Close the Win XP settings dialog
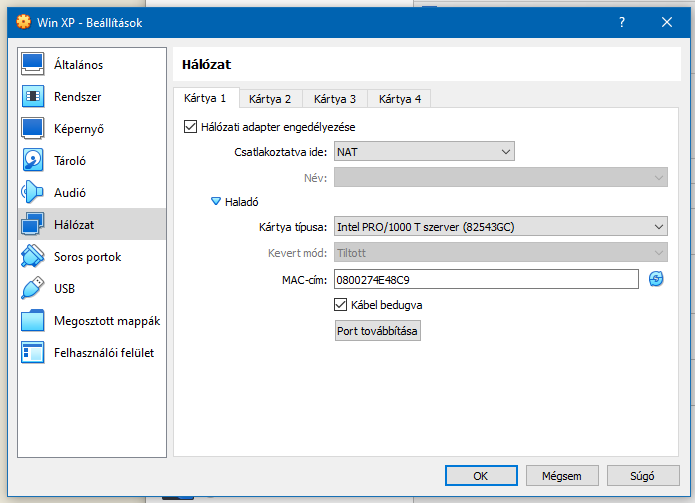The image size is (695, 503). click(x=667, y=22)
